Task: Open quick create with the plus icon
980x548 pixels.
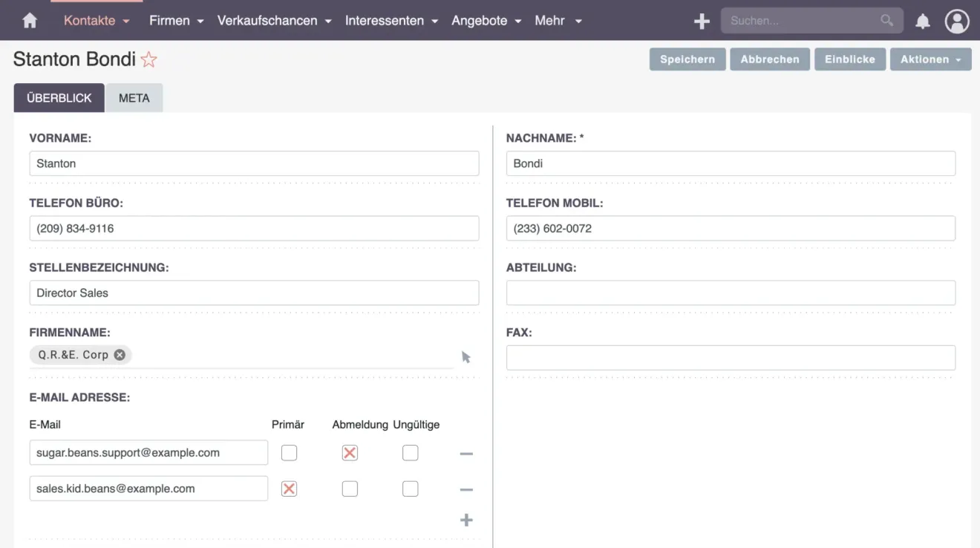Action: tap(701, 20)
